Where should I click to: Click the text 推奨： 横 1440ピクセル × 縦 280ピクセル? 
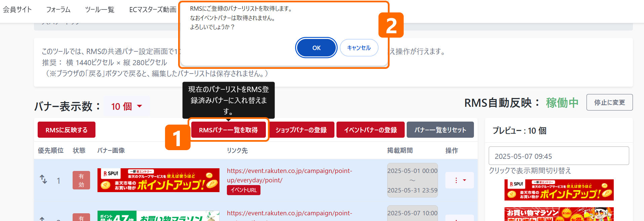(105, 62)
